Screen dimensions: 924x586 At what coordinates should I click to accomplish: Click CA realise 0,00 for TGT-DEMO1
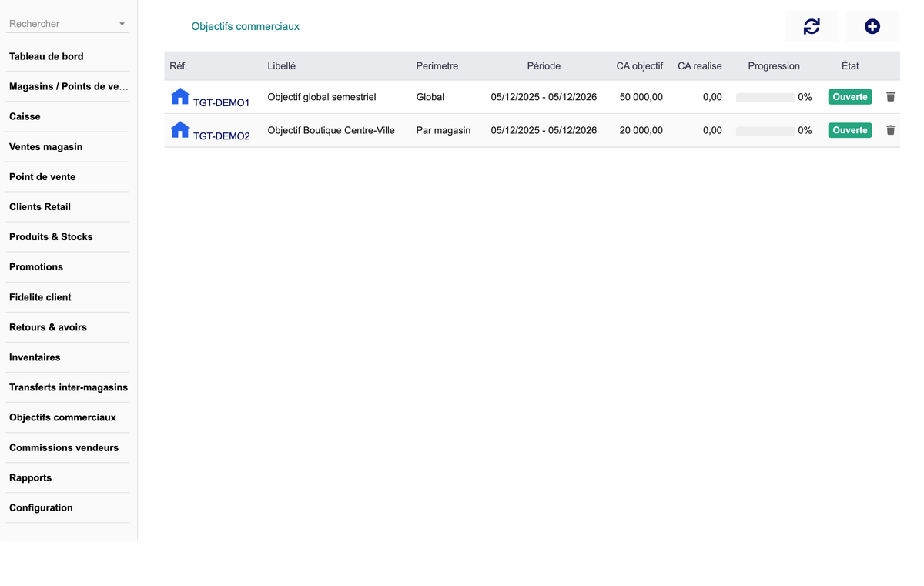click(712, 97)
